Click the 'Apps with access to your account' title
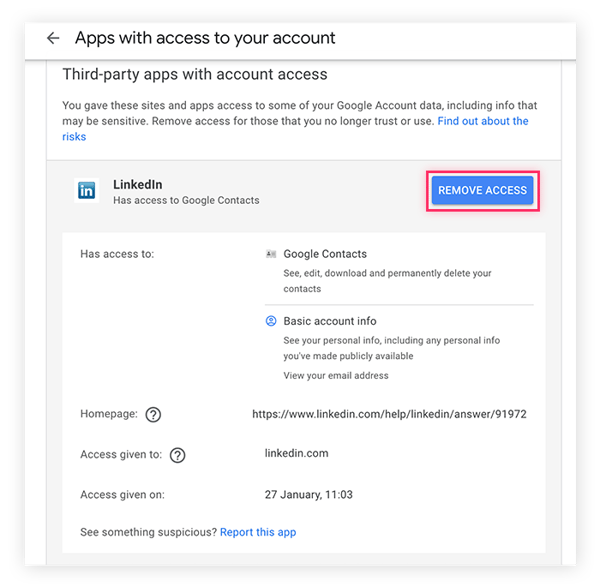 (205, 38)
